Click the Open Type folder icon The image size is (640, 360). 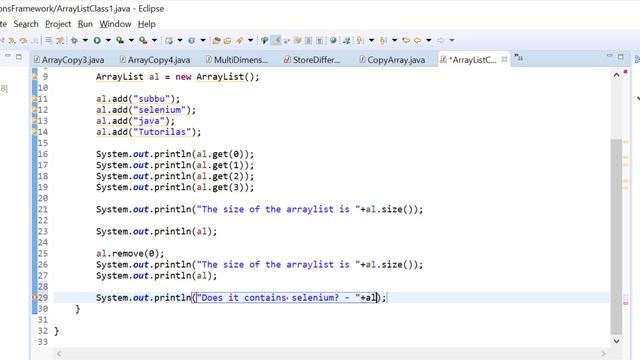tap(216, 40)
